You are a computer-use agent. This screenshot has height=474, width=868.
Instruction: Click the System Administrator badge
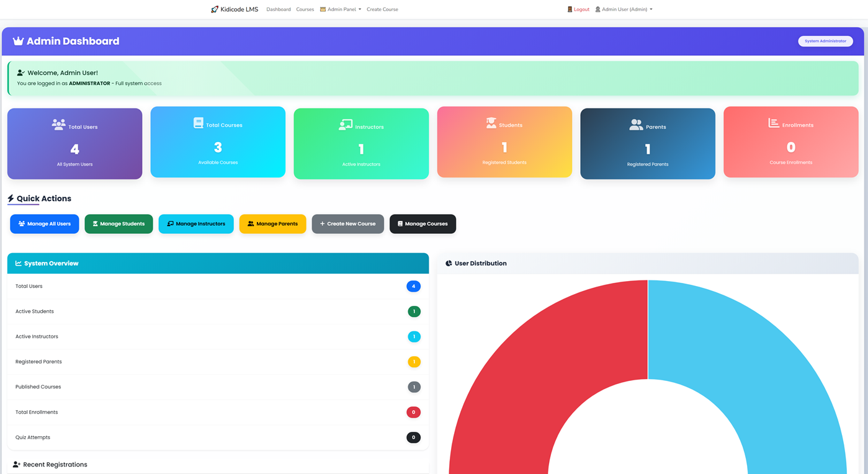[x=825, y=41]
